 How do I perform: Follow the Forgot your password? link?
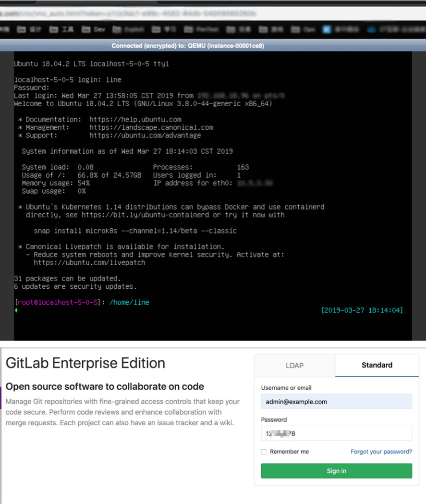(381, 452)
